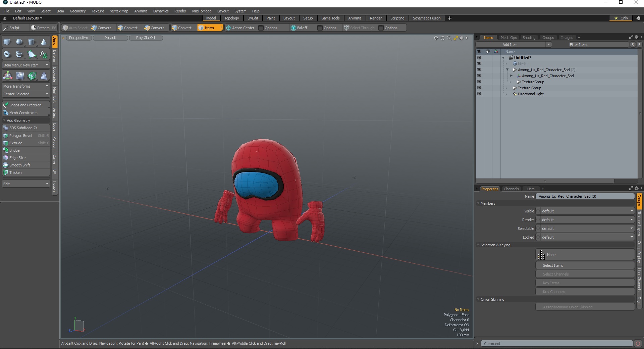Switch to the Channels tab
This screenshot has height=349, width=644.
pos(511,189)
